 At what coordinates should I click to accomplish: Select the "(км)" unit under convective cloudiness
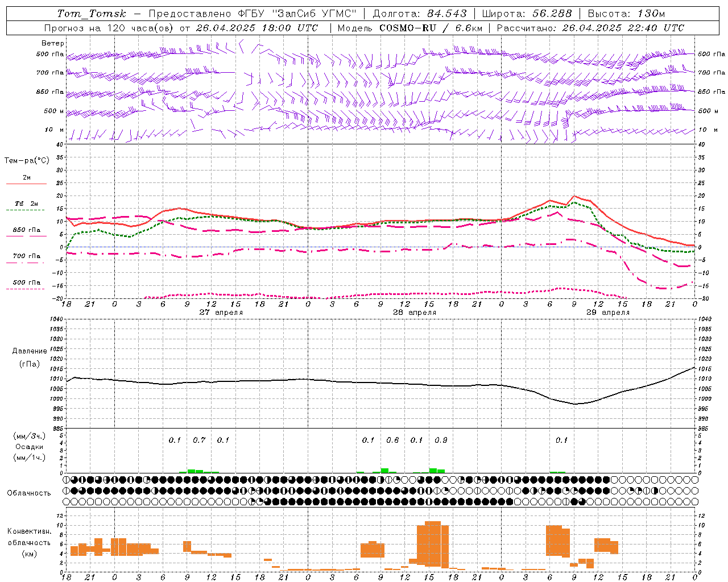[30, 554]
